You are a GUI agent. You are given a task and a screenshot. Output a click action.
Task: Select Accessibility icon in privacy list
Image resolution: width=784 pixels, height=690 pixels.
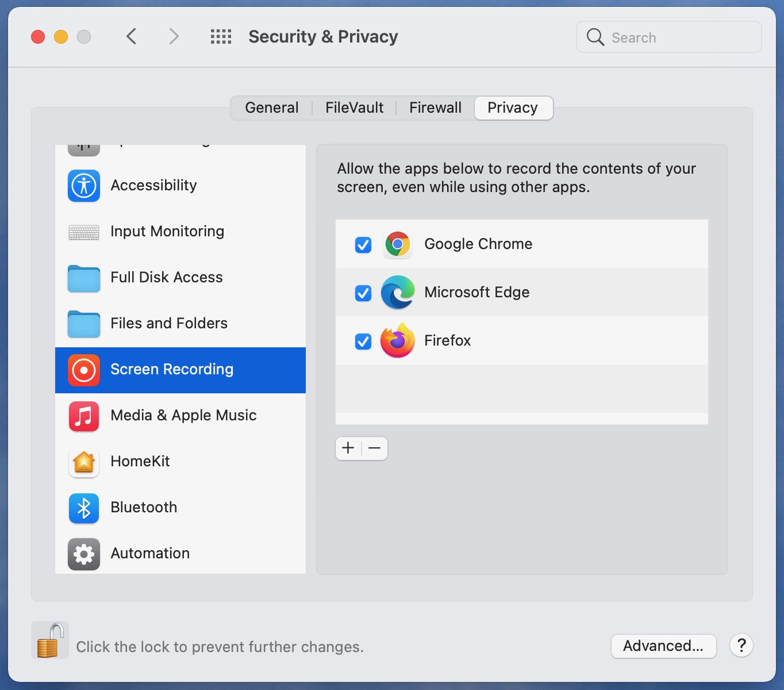pyautogui.click(x=84, y=186)
